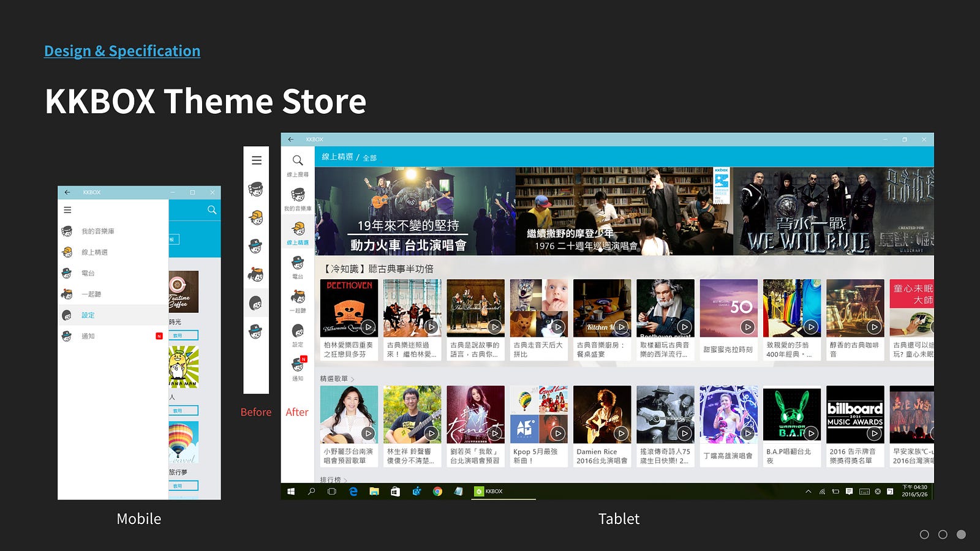Screen dimensions: 980x551
Task: Launch Google Chrome from the taskbar
Action: coord(437,491)
